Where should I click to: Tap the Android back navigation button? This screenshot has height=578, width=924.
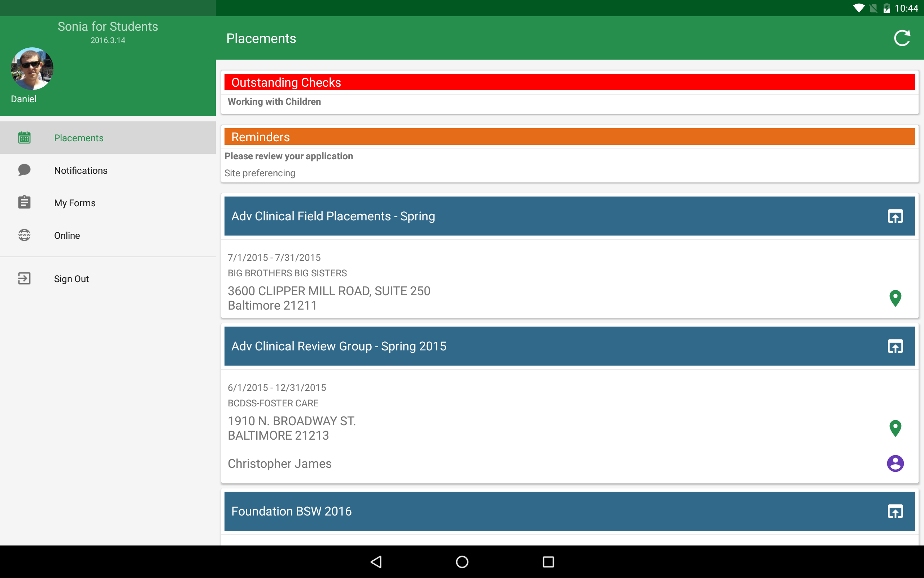[376, 562]
